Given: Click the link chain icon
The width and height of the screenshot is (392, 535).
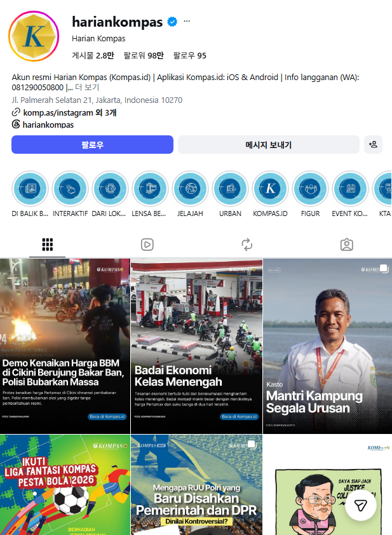Looking at the screenshot, I should tap(16, 112).
